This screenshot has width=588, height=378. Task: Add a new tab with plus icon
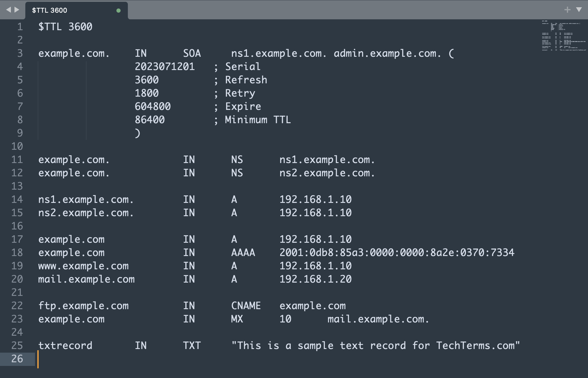567,10
